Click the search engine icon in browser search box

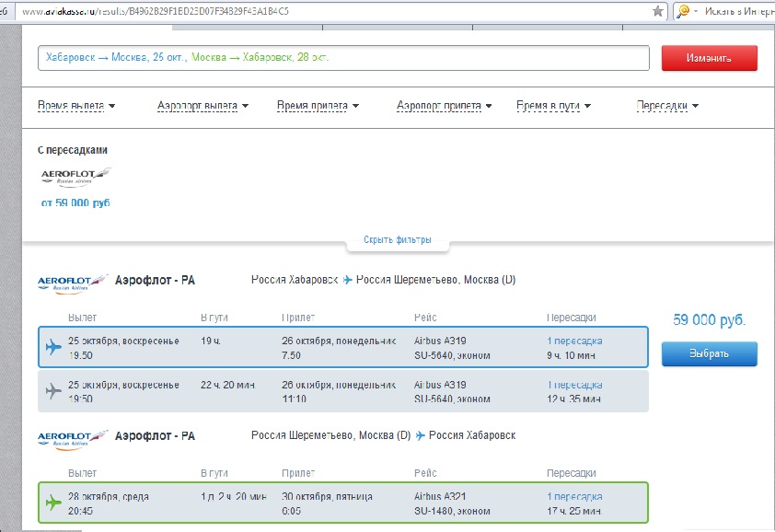click(x=684, y=11)
